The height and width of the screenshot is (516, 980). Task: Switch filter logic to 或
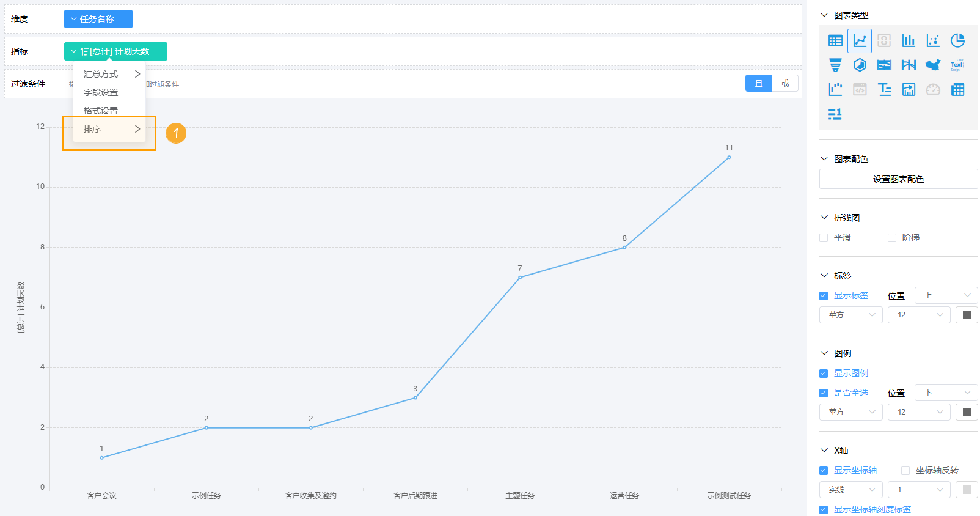point(785,84)
